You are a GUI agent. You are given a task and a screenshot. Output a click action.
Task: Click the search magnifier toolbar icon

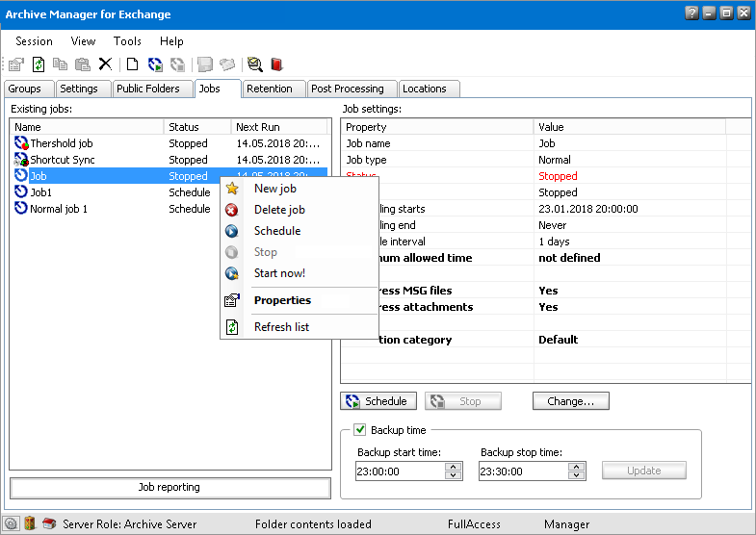click(254, 64)
